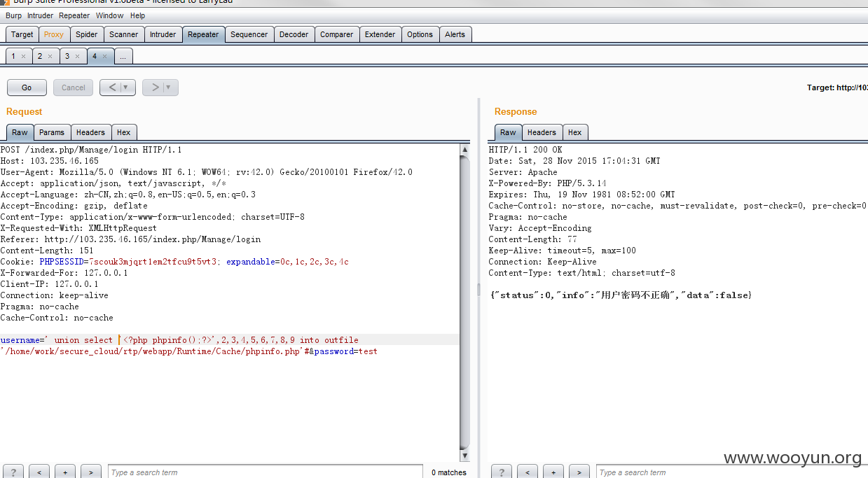Click the PHPSESSID cookie value

151,262
